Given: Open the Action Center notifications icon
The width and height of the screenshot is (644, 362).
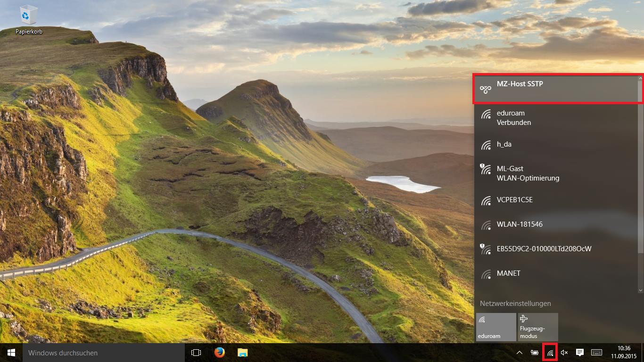Looking at the screenshot, I should [580, 353].
